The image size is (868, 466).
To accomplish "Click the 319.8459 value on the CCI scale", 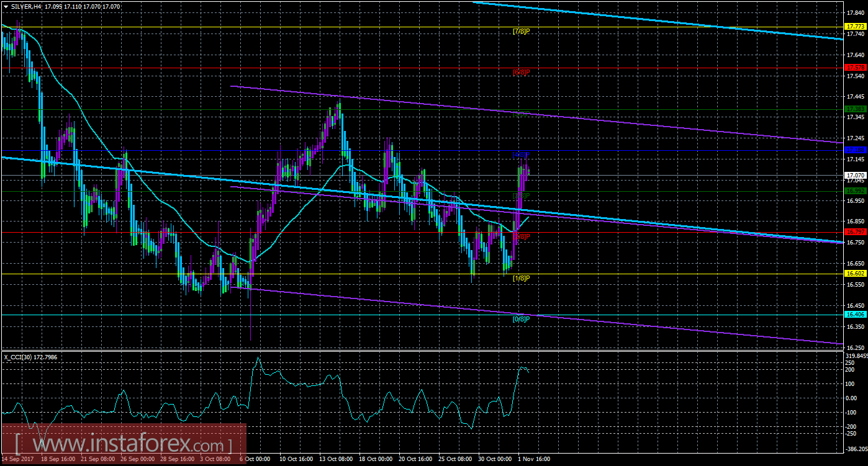I will pyautogui.click(x=856, y=357).
